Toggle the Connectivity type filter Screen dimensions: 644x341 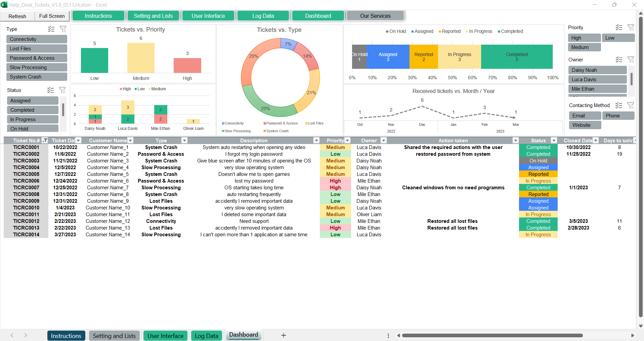click(37, 39)
